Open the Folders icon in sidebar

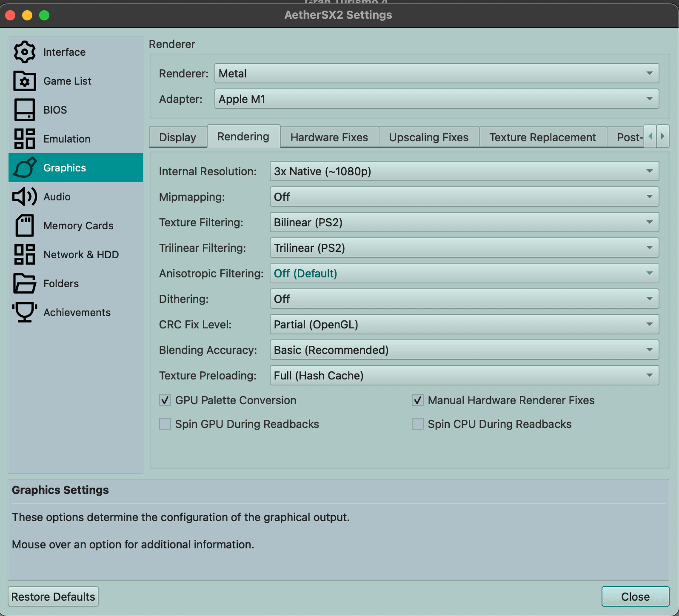tap(25, 284)
